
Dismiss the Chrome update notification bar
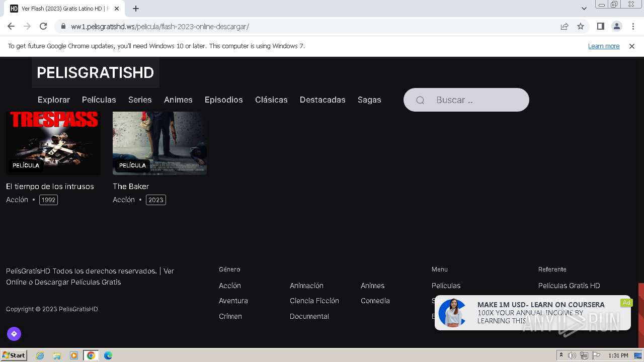coord(632,46)
